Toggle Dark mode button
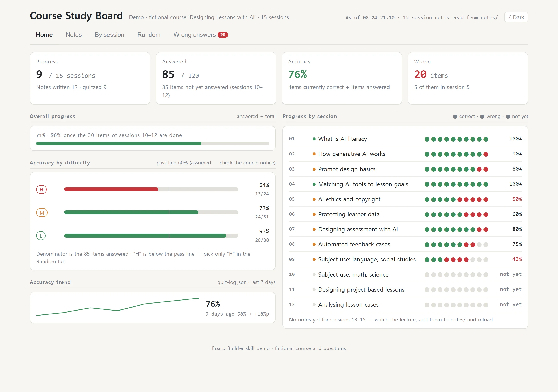The image size is (558, 392). (x=516, y=17)
